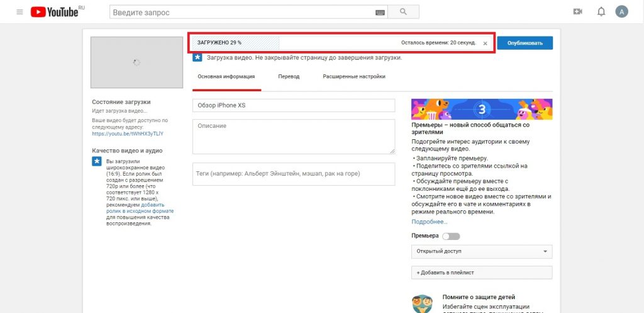The height and width of the screenshot is (313, 644).
Task: Open the on-screen keyboard icon
Action: coord(380,13)
